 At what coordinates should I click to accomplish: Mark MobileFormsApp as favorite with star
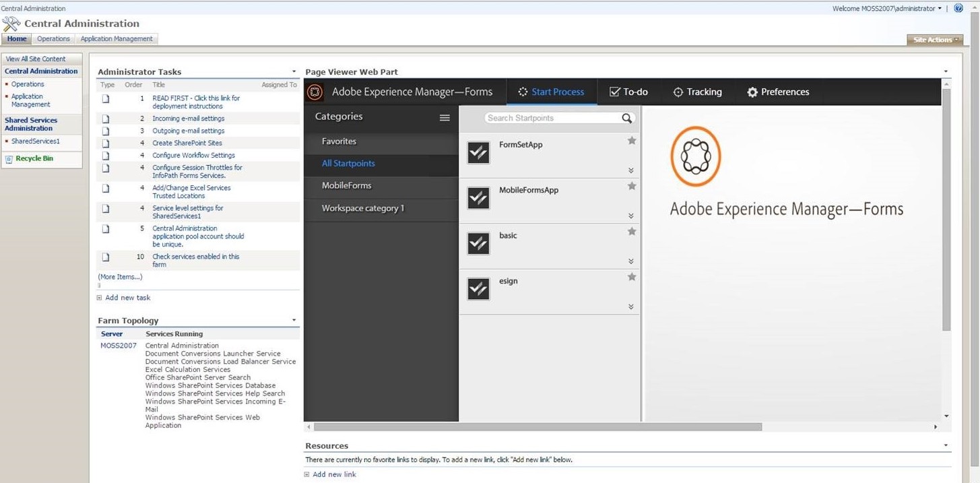pos(632,186)
